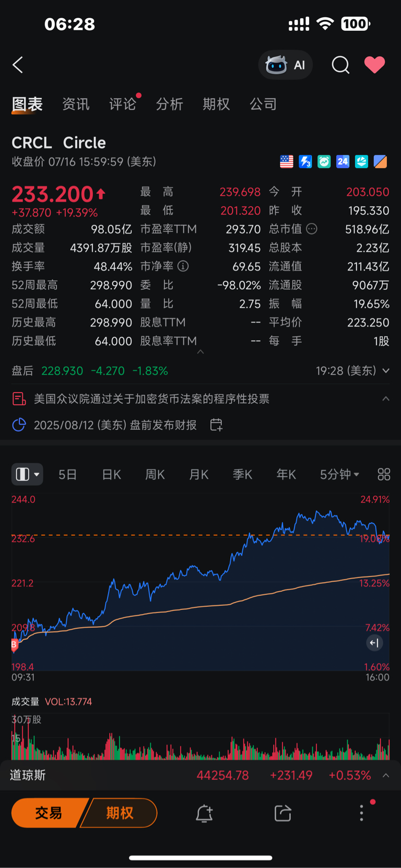This screenshot has height=868, width=401.
Task: Expand the index bar up chevron
Action: [386, 776]
